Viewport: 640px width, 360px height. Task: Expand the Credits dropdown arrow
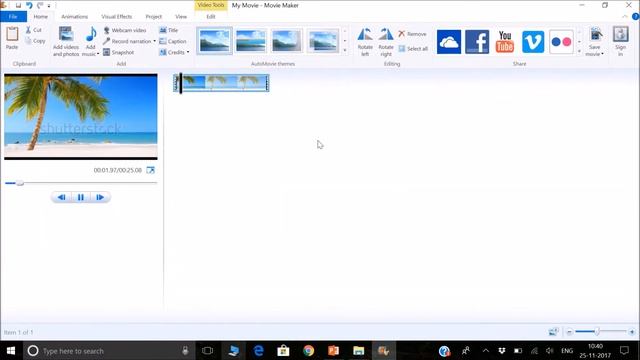(x=188, y=52)
